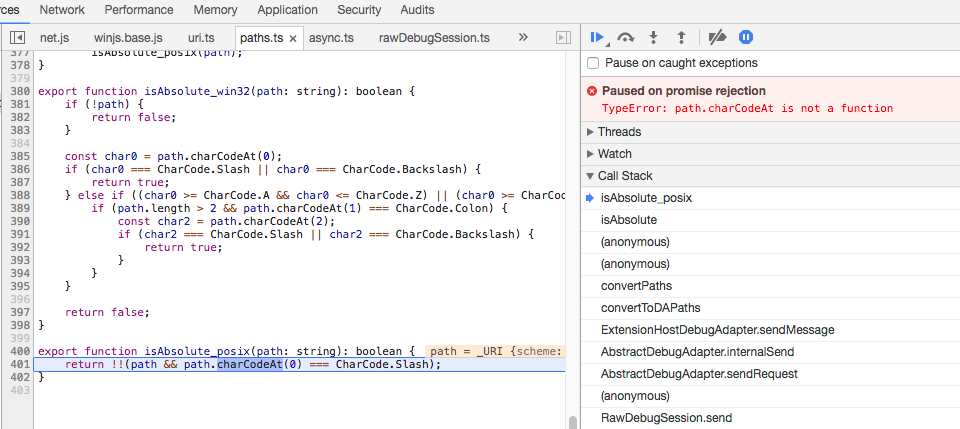Switch to rawDebugSession.ts file tab
The image size is (960, 429).
pos(434,38)
